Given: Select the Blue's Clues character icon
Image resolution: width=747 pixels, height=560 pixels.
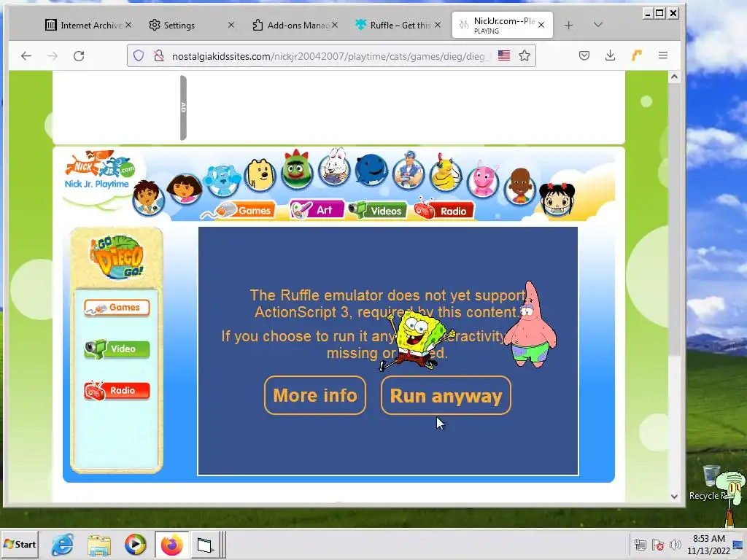Looking at the screenshot, I should [222, 180].
